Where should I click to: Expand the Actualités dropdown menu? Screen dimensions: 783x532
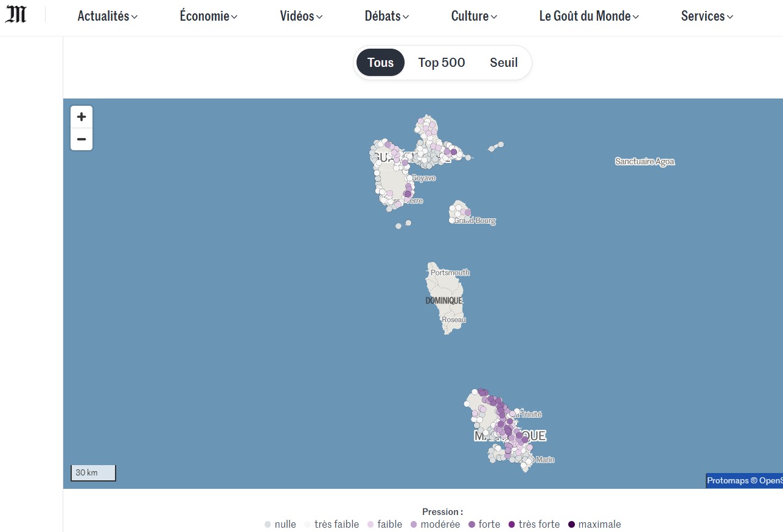pos(107,16)
